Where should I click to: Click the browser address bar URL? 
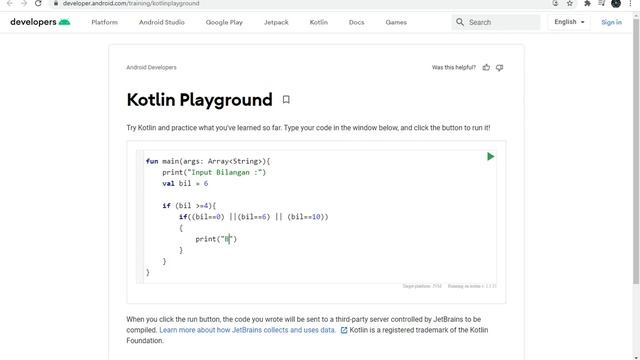pyautogui.click(x=131, y=3)
